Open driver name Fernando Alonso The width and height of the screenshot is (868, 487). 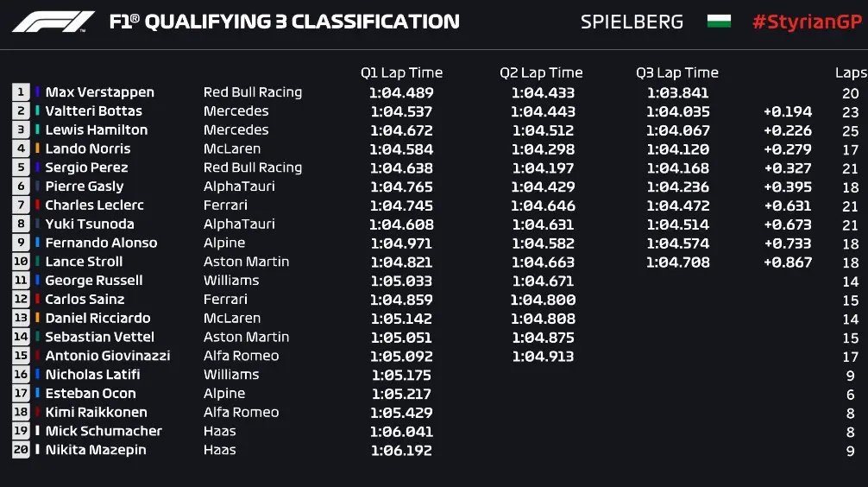tap(101, 244)
